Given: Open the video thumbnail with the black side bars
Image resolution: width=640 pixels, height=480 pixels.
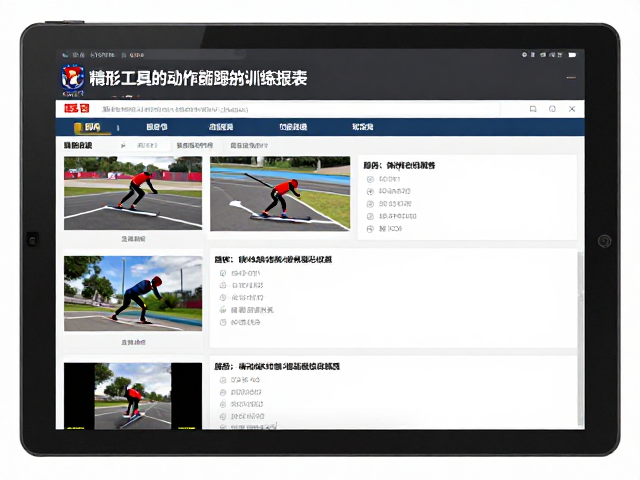Looking at the screenshot, I should coord(133,396).
